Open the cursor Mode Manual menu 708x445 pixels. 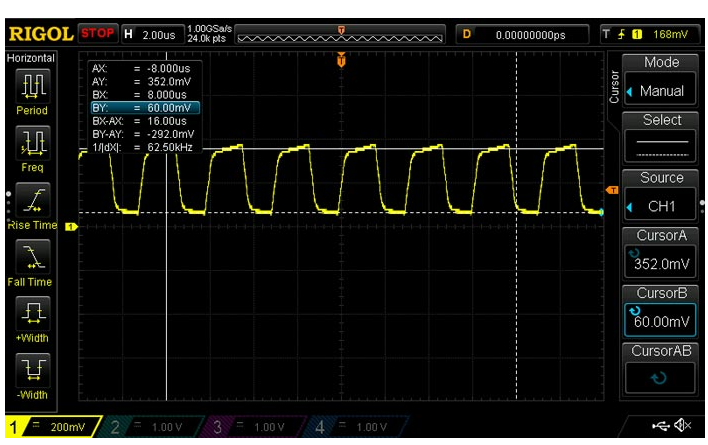tap(661, 80)
